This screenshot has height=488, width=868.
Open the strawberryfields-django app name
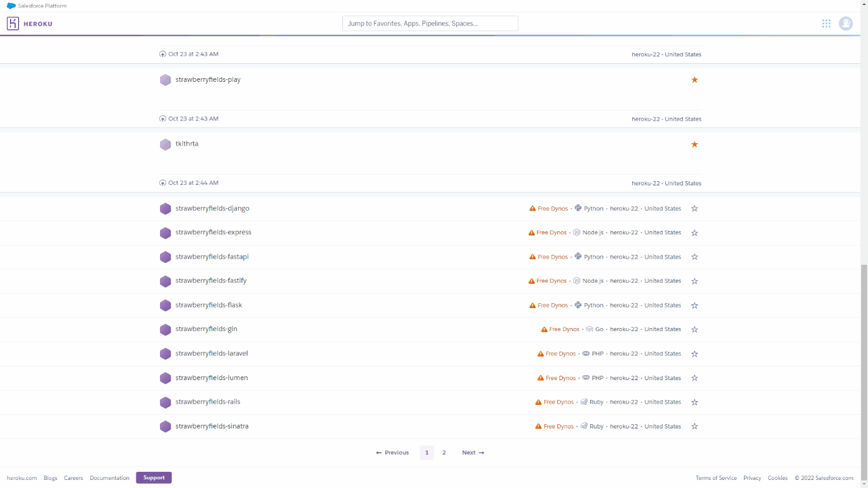pos(212,208)
